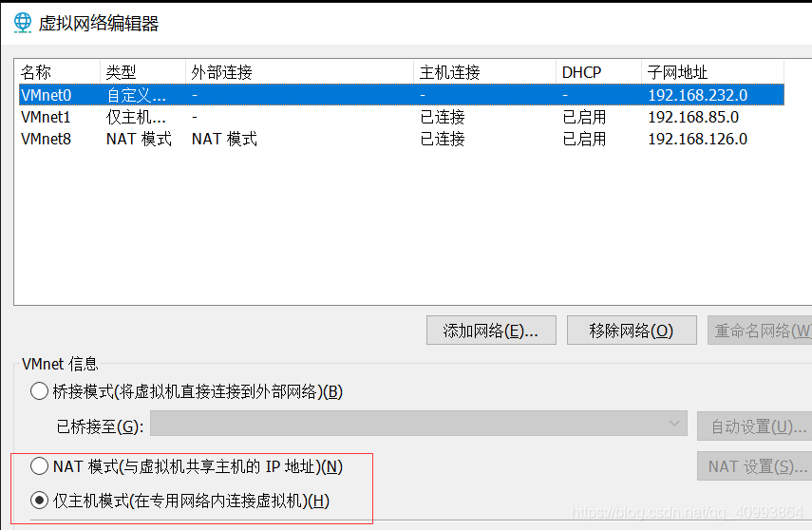This screenshot has width=812, height=530.
Task: Click NAT 模式 type cell of VMnet8
Action: 139,139
